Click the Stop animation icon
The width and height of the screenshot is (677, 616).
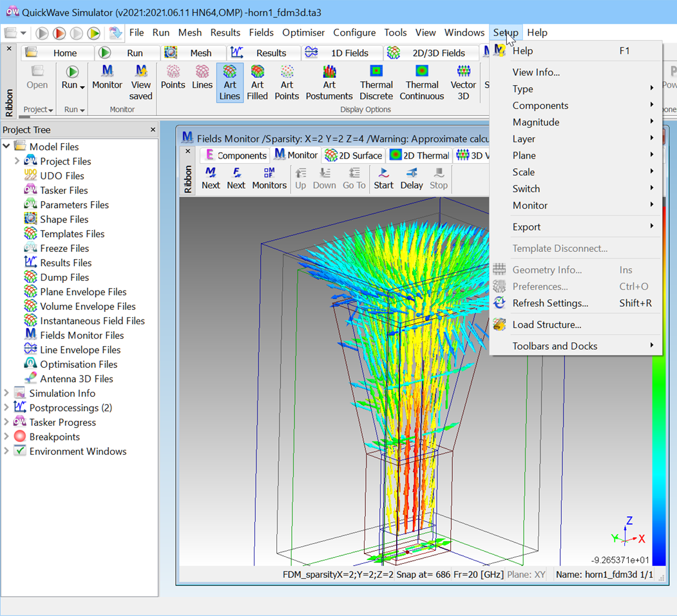[x=439, y=178]
